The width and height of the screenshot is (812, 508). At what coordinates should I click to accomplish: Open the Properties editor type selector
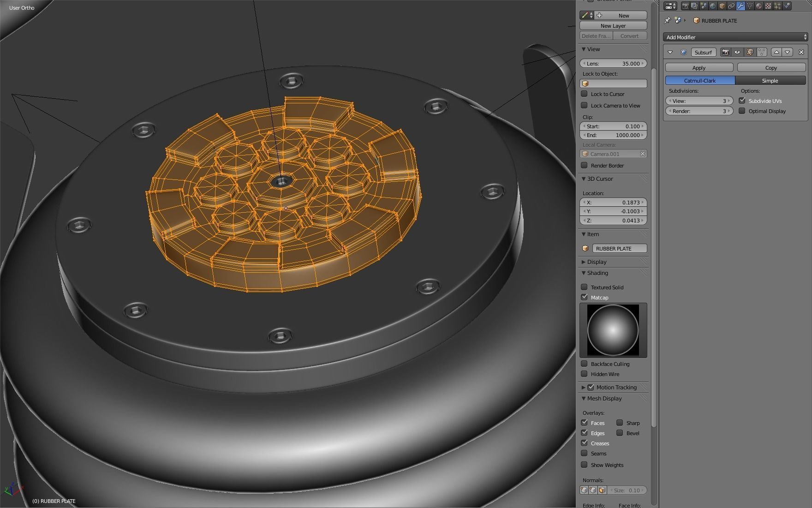point(670,6)
